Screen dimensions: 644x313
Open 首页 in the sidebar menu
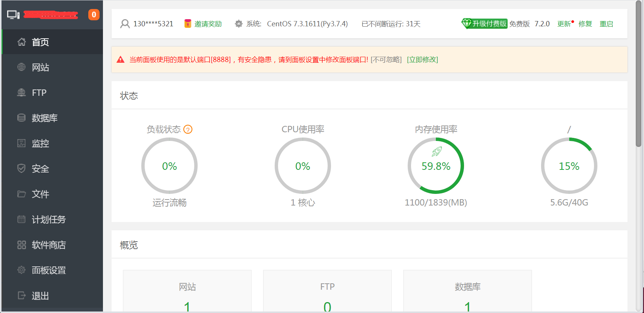[x=52, y=42]
